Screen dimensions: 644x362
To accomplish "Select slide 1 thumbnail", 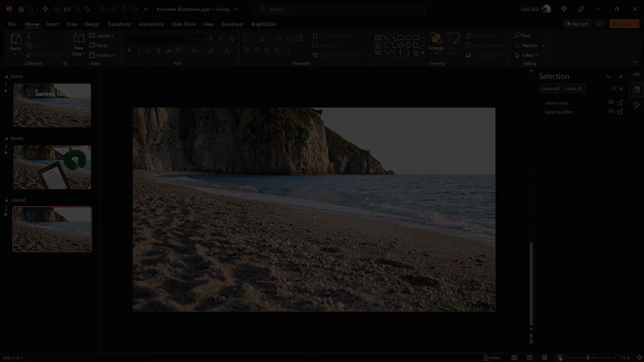I will click(52, 105).
